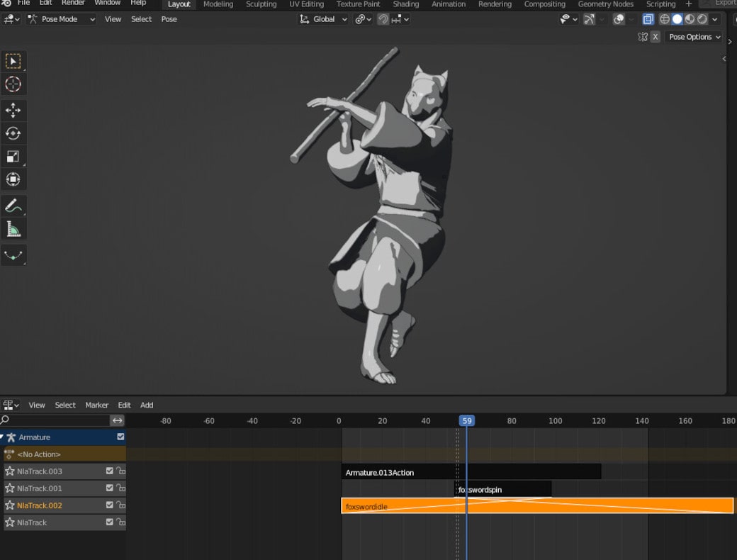737x560 pixels.
Task: Select the Move tool
Action: (14, 110)
